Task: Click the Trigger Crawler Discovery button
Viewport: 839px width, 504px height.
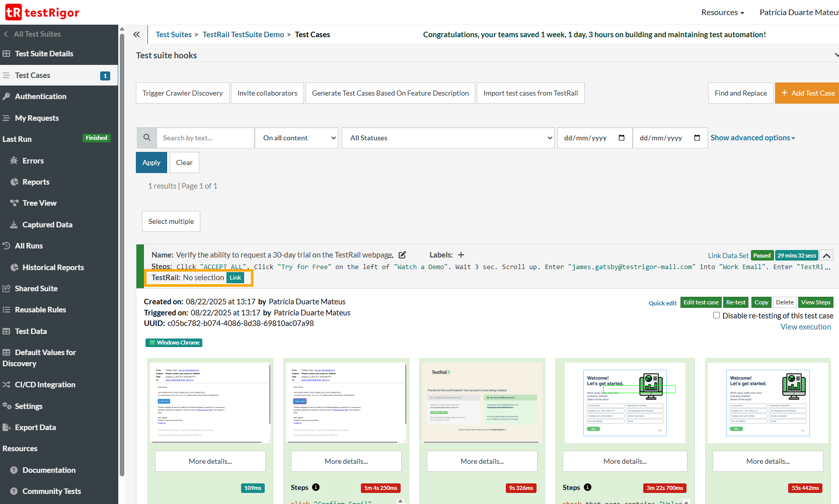Action: coord(183,93)
